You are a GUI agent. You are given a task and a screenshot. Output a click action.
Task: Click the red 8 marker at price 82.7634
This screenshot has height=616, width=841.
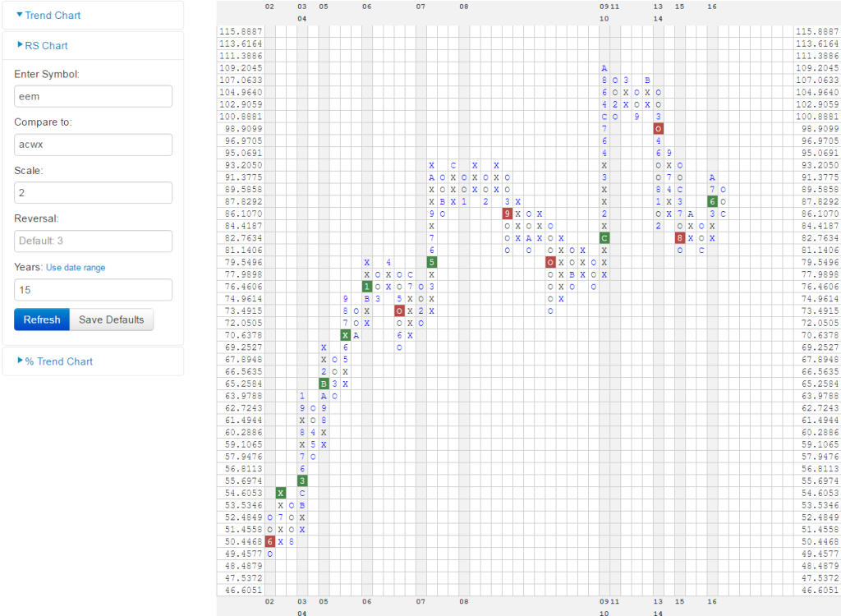click(x=680, y=237)
